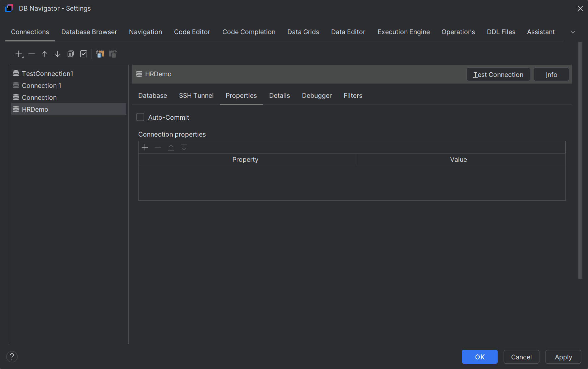This screenshot has height=369, width=588.
Task: Move property down using the arrow control
Action: point(184,147)
